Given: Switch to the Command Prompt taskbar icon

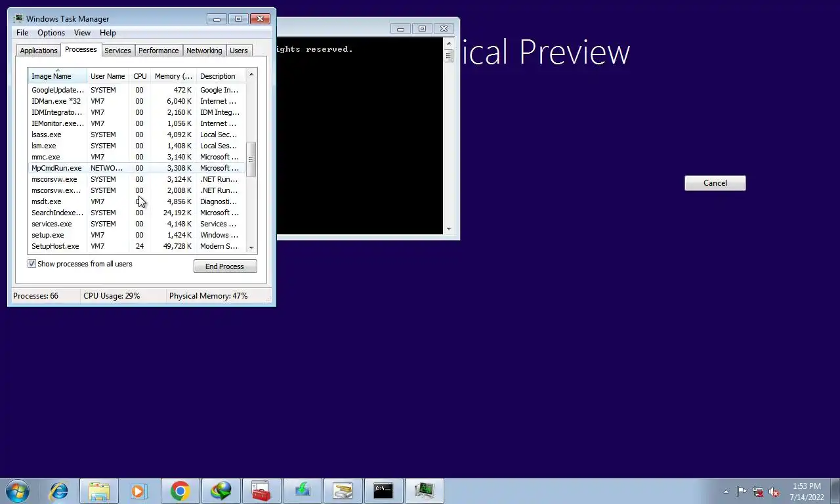Looking at the screenshot, I should pyautogui.click(x=383, y=491).
